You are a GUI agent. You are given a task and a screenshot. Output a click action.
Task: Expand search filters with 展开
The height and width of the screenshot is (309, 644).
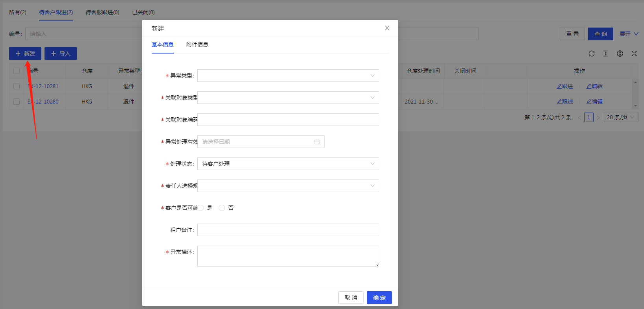(629, 34)
